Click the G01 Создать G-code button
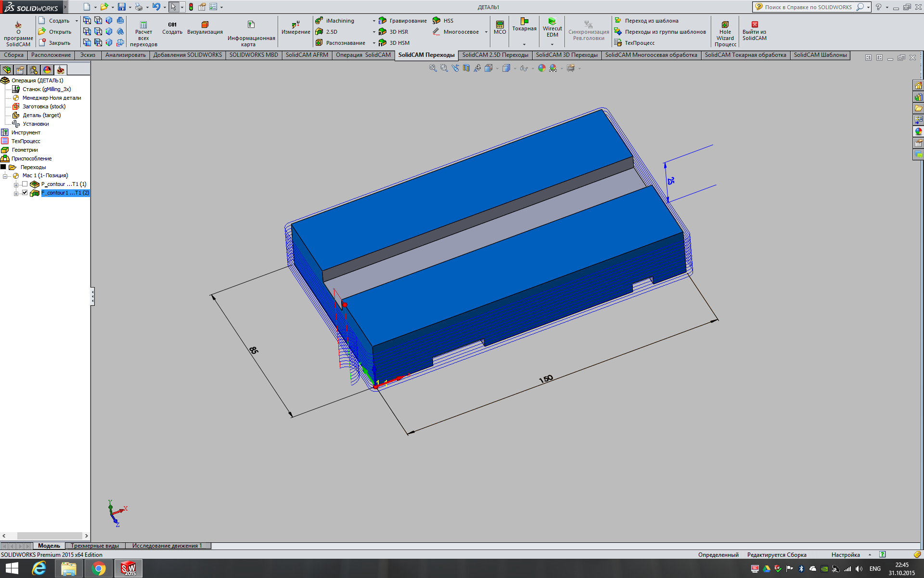Screen dimensions: 924x578 pyautogui.click(x=172, y=28)
